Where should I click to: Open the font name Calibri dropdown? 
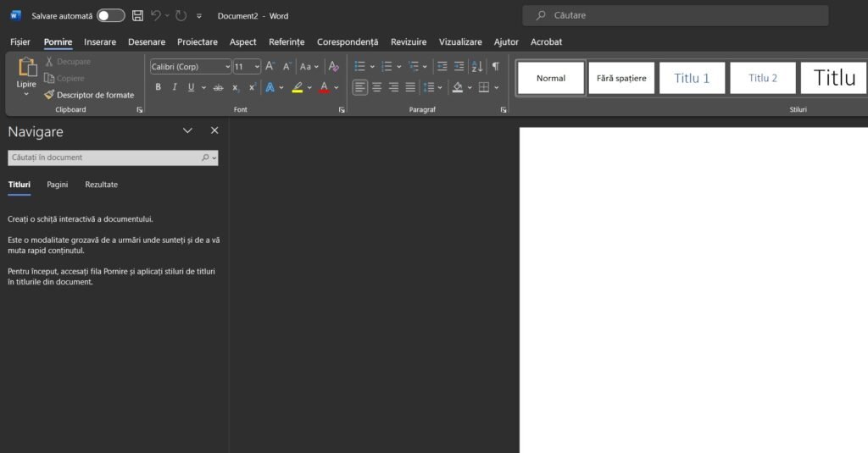227,66
